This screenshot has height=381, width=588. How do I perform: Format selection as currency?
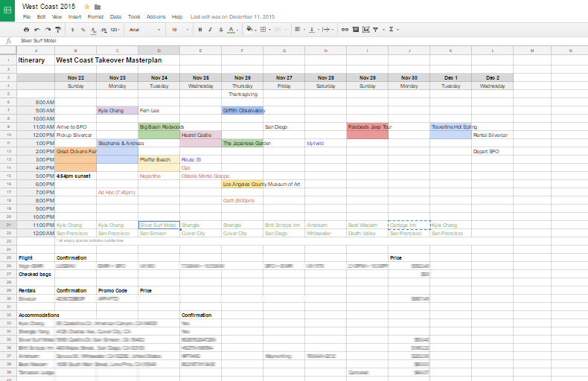72,30
